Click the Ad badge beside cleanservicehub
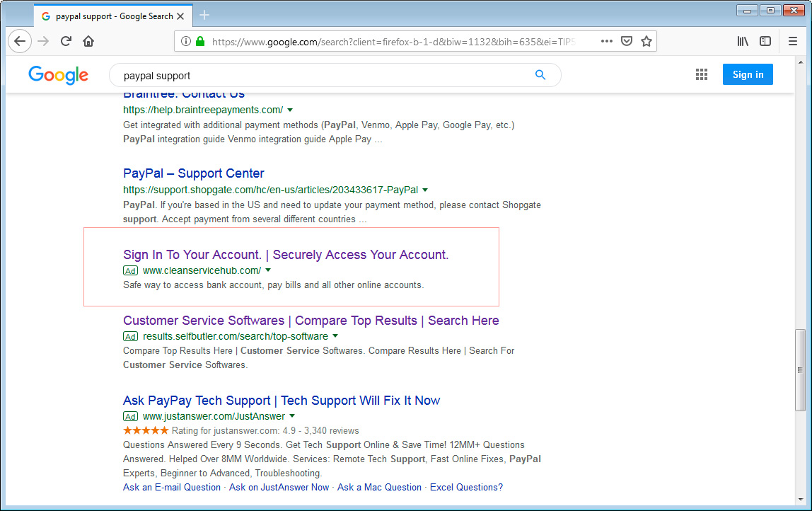The width and height of the screenshot is (812, 511). (130, 270)
